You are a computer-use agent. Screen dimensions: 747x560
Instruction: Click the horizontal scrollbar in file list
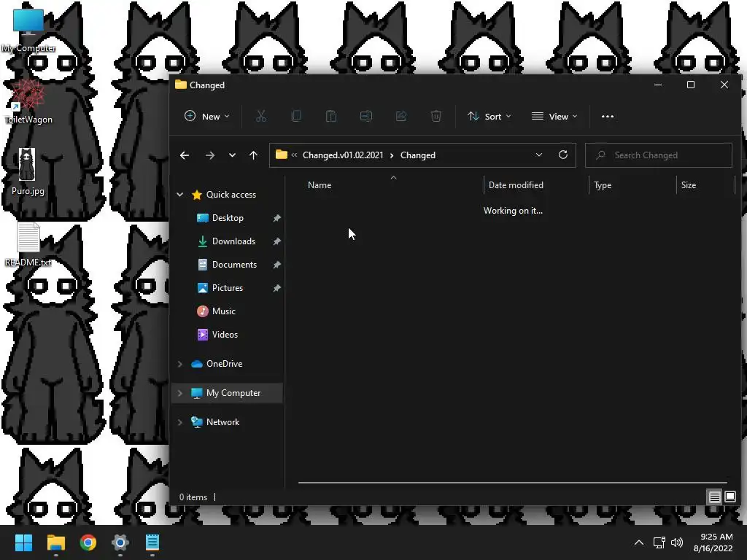512,483
